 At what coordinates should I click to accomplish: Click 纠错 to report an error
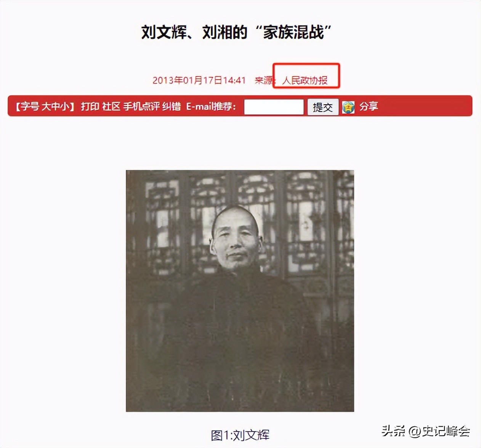(172, 106)
